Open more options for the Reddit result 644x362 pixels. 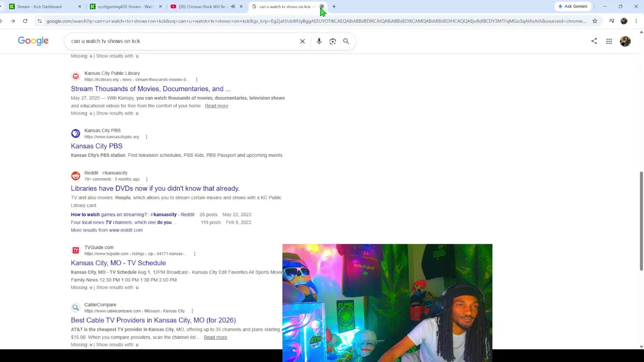(x=147, y=179)
